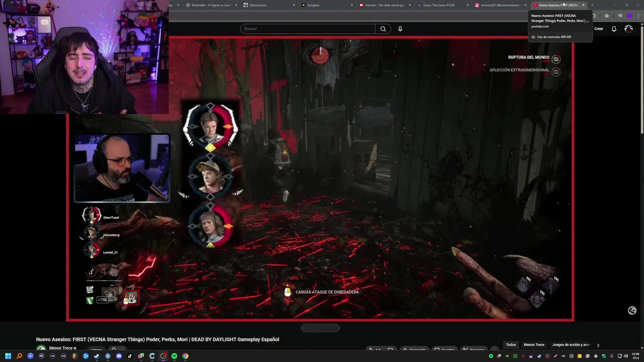Click the Buscar search field

[307, 29]
